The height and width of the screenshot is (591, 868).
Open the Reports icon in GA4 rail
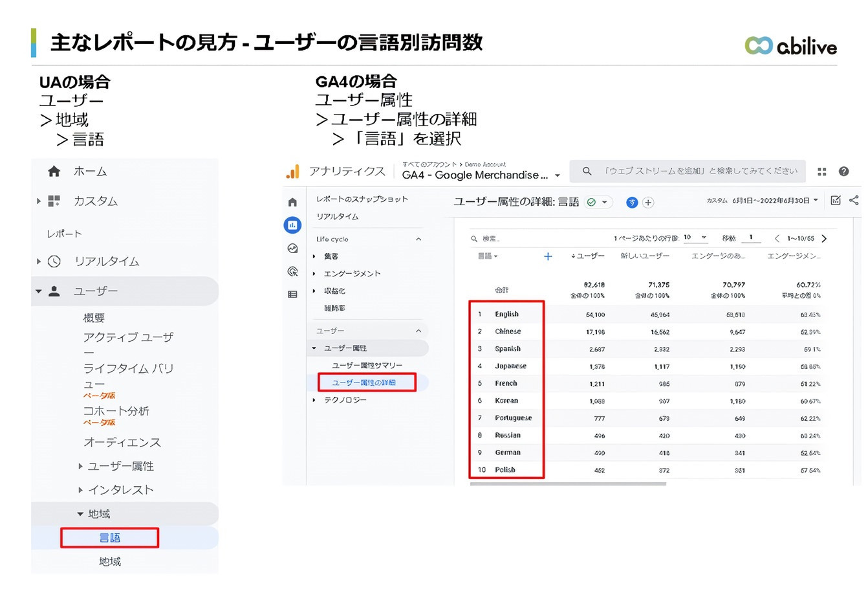292,225
